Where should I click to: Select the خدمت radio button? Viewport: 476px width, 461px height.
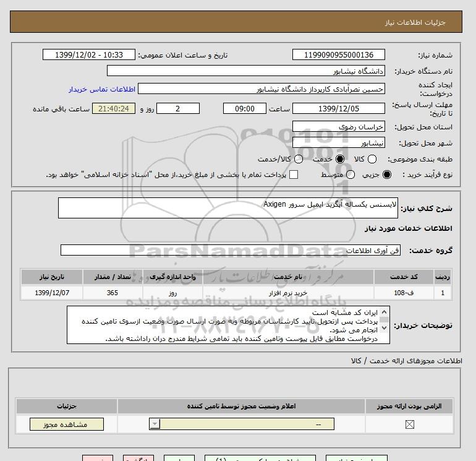[x=340, y=159]
